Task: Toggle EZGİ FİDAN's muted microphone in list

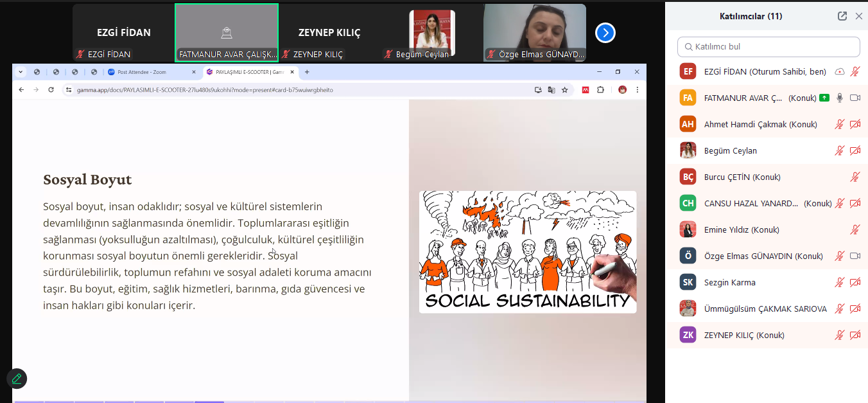Action: [x=855, y=71]
